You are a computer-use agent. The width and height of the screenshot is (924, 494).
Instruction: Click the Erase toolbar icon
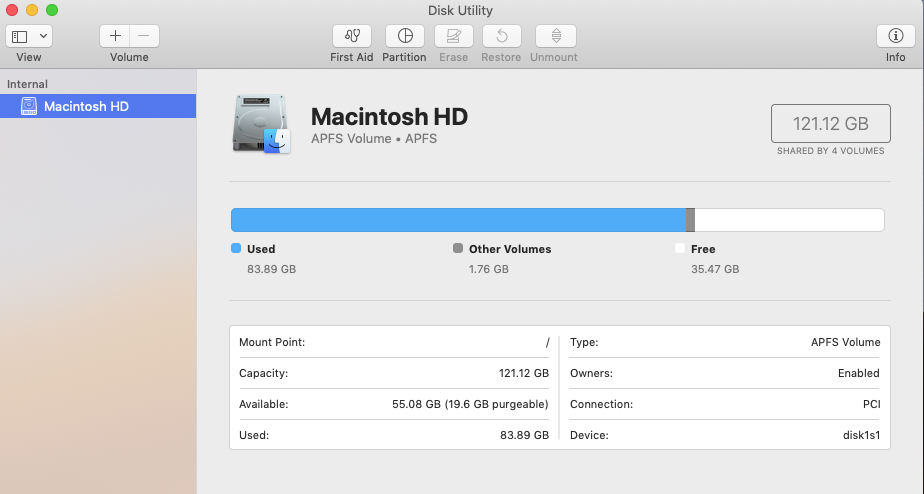pos(454,36)
